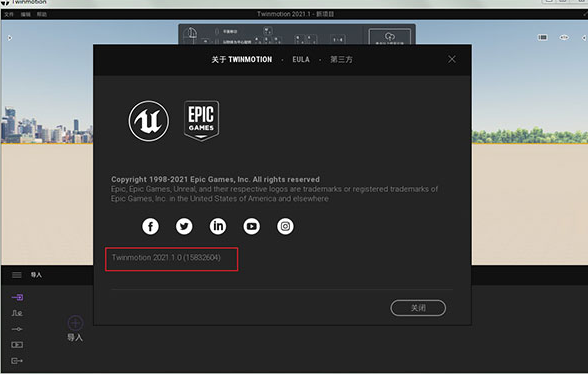Open the YouTube play icon
Viewport: 588px width, 374px height.
[x=252, y=226]
